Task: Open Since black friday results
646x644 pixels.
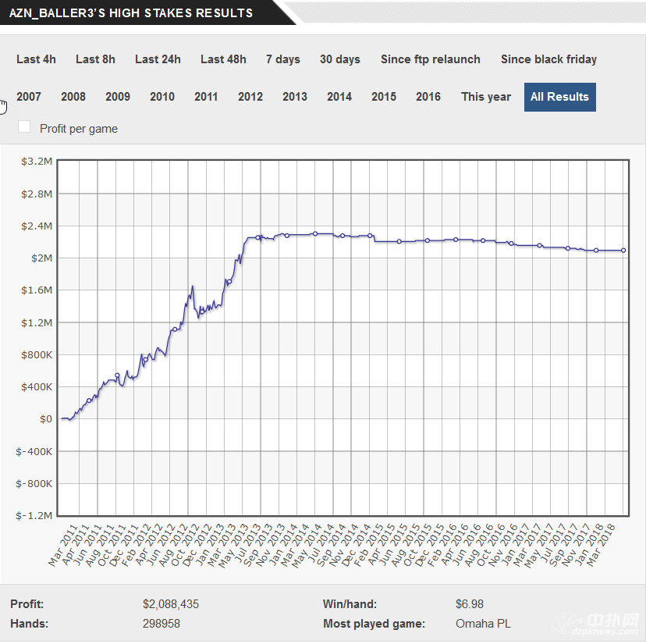Action: (x=548, y=59)
